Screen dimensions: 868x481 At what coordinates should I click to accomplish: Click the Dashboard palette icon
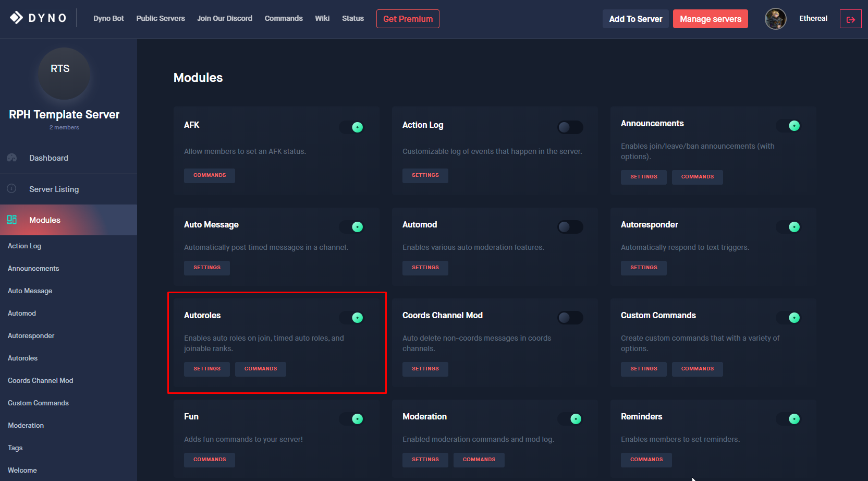coord(12,158)
